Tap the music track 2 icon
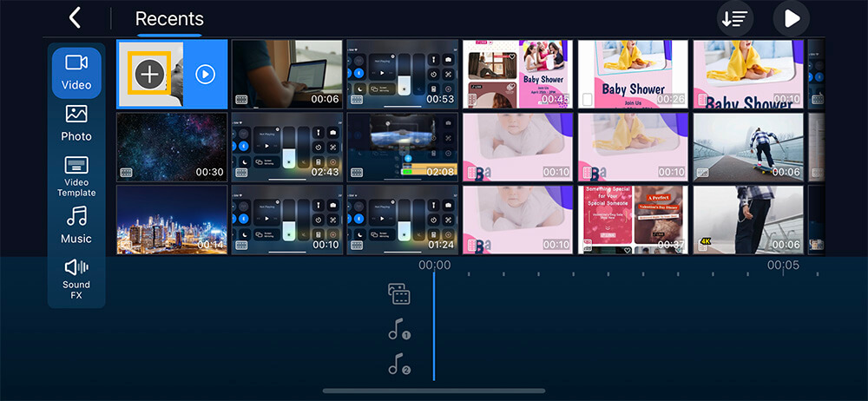This screenshot has width=868, height=401. click(x=398, y=365)
